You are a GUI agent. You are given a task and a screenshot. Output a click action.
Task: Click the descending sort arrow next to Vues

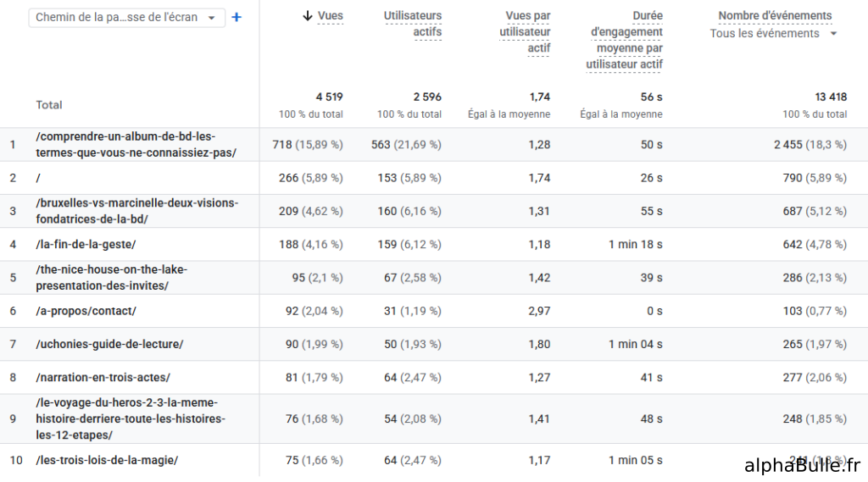[x=308, y=16]
